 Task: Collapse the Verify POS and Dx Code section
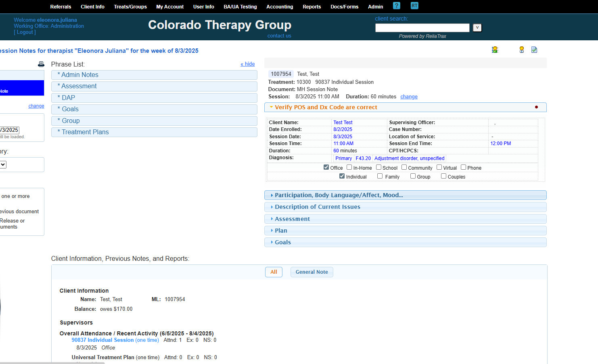[326, 107]
